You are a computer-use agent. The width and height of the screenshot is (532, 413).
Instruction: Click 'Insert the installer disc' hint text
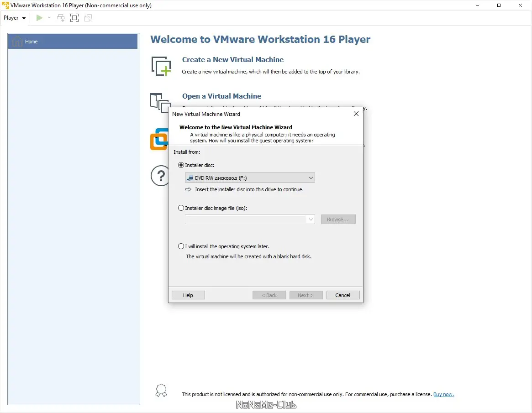249,189
